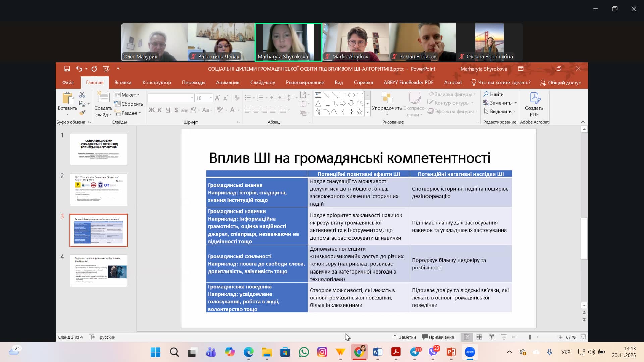Open PowerPoint from Windows taskbar
This screenshot has height=362, width=644.
(x=451, y=352)
